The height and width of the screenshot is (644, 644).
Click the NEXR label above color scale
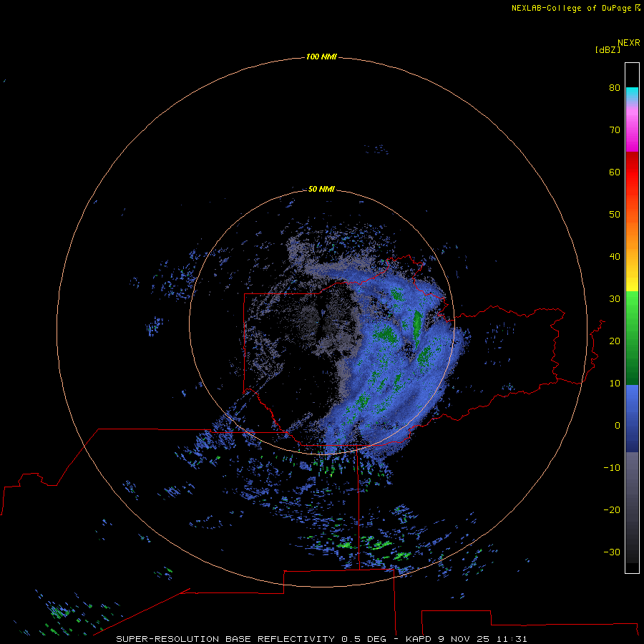628,43
